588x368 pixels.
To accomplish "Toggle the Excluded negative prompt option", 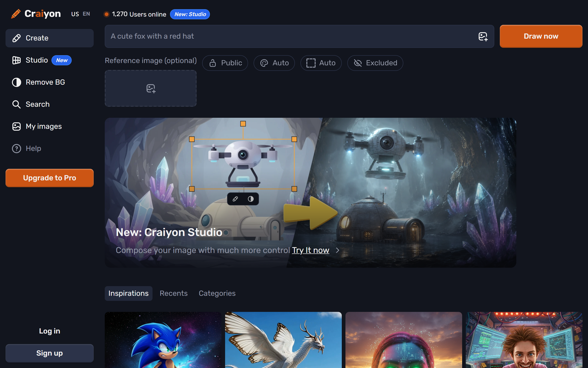I will [375, 63].
